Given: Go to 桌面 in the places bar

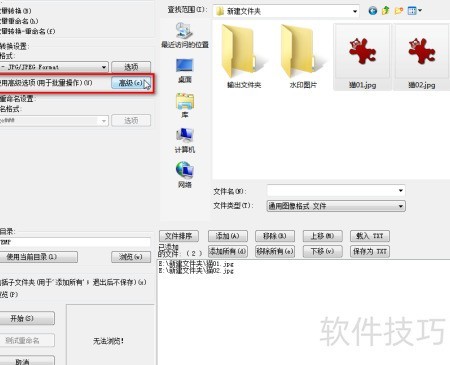Looking at the screenshot, I should pos(185,71).
